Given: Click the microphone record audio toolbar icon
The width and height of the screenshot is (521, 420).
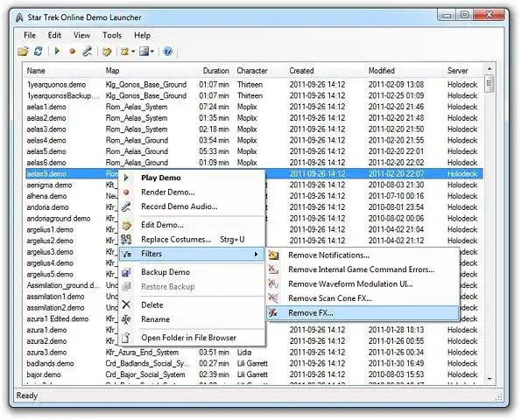Looking at the screenshot, I should 88,51.
